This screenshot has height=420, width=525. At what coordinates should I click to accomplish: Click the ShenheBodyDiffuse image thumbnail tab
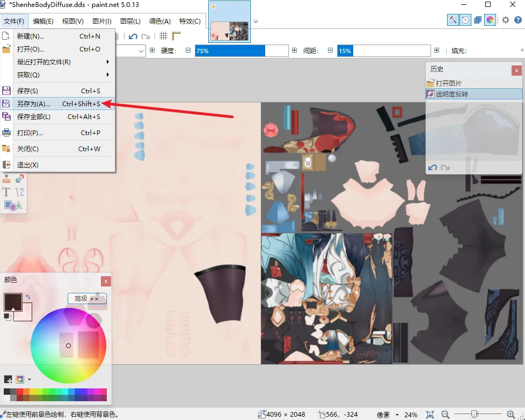[x=229, y=22]
